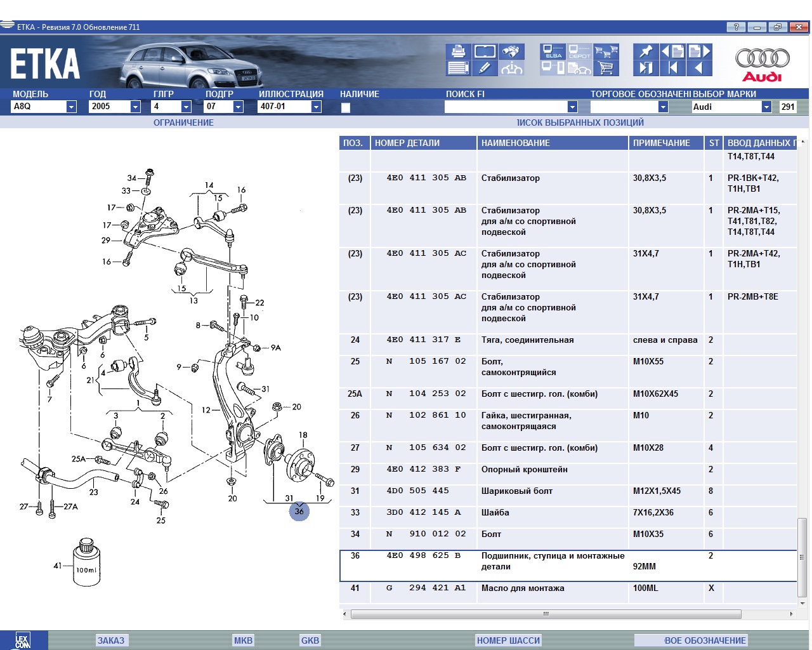
Task: Click the printer icon in the toolbar
Action: click(x=458, y=51)
